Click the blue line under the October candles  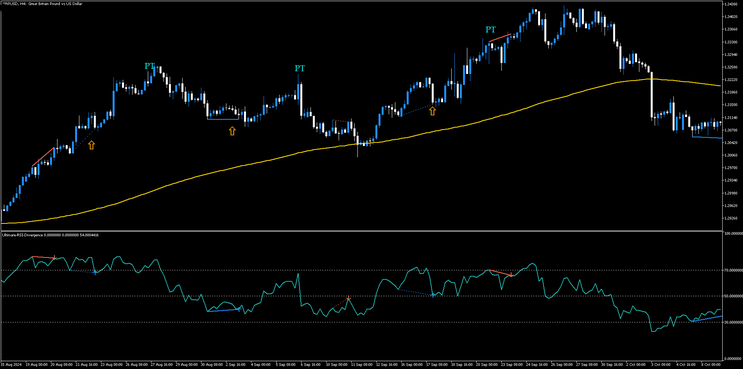click(x=707, y=137)
